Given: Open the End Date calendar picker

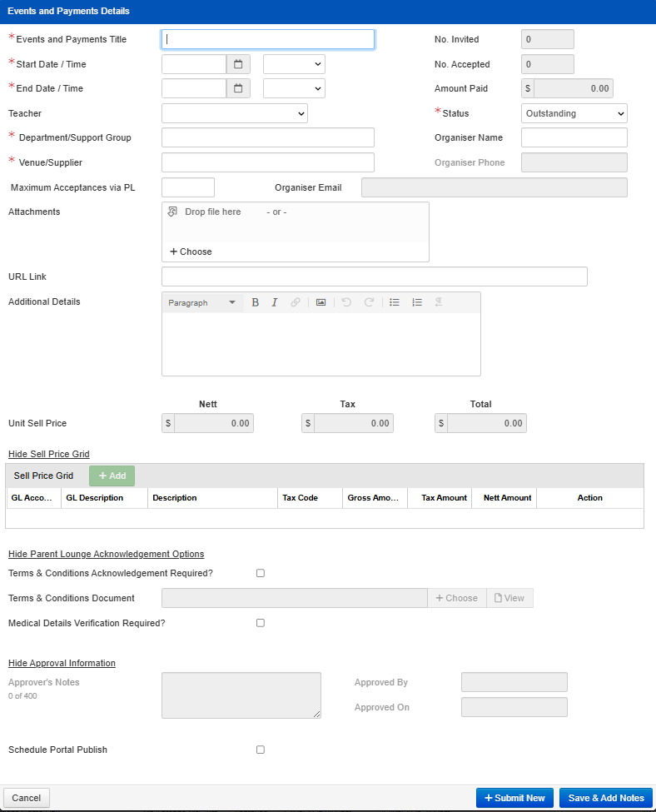Looking at the screenshot, I should [x=237, y=88].
